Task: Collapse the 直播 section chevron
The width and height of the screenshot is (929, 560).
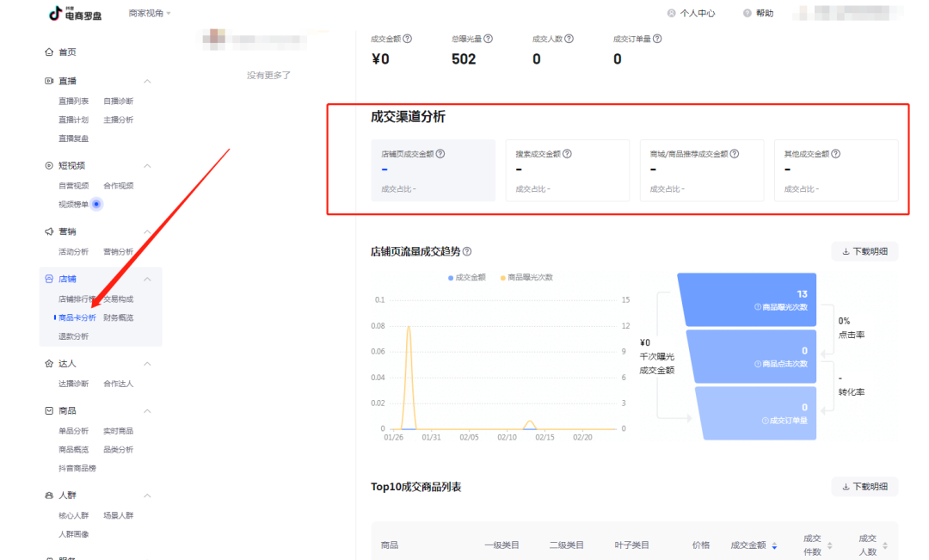Action: pyautogui.click(x=148, y=81)
